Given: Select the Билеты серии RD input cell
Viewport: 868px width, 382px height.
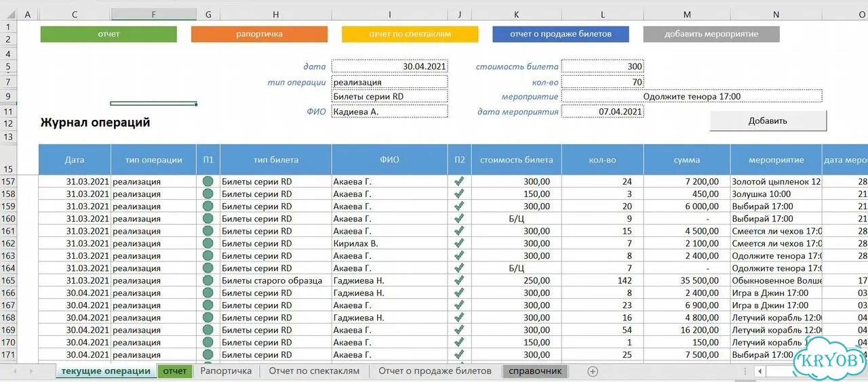Looking at the screenshot, I should 390,96.
